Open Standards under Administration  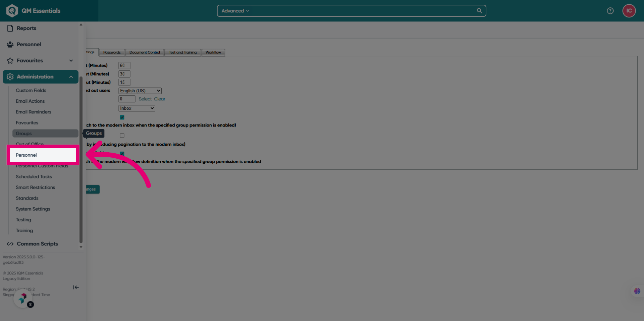(x=27, y=198)
